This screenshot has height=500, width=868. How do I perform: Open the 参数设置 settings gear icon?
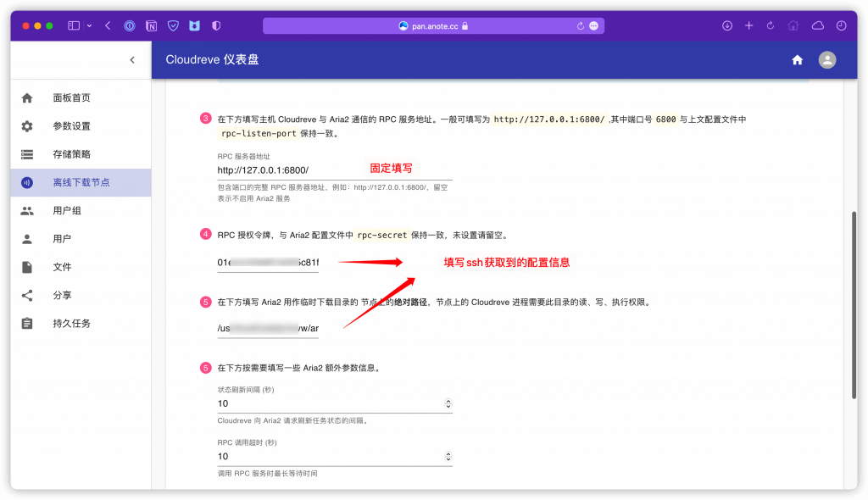[x=26, y=125]
